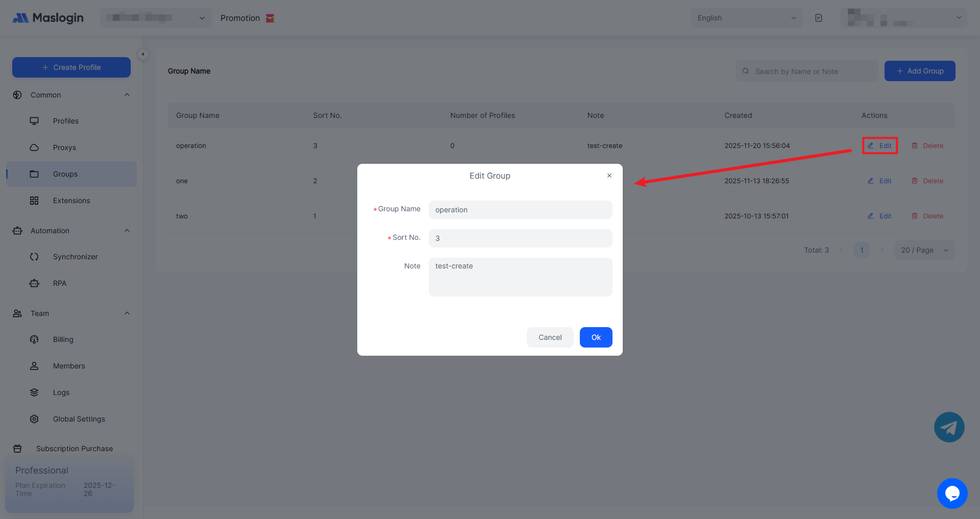Open the 20 / Page dropdown
Screen dimensions: 980x519
[x=924, y=250]
